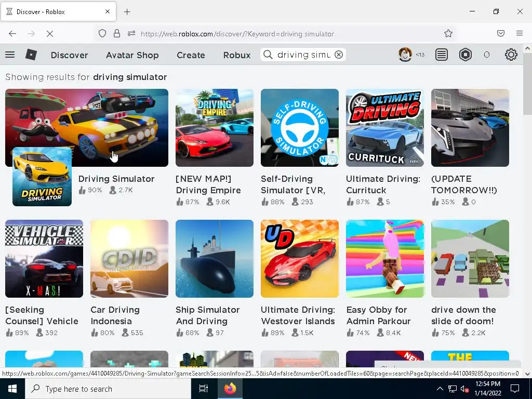532x399 pixels.
Task: Open the UD Westover Islands thumbnail
Action: point(300,259)
